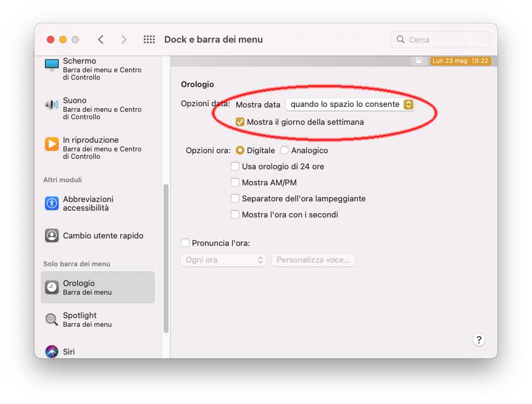Click the minimize yellow button

point(63,40)
